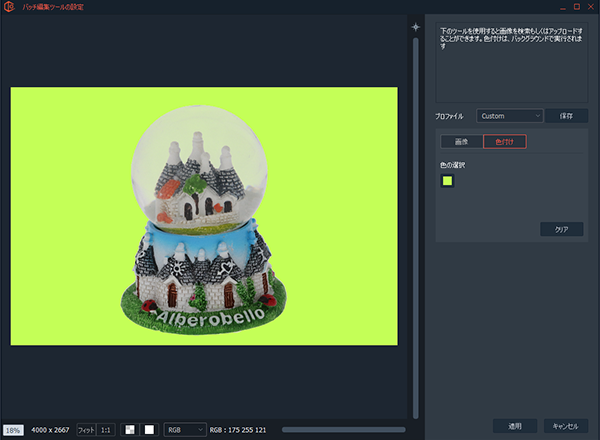The width and height of the screenshot is (600, 440).
Task: Select the checkerboard transparent background icon
Action: click(129, 429)
